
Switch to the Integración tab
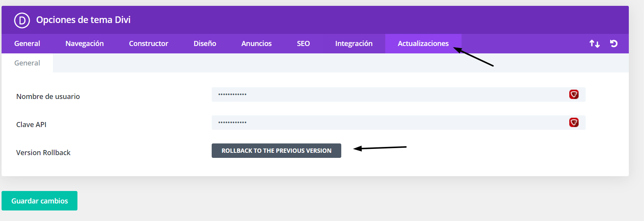tap(354, 44)
